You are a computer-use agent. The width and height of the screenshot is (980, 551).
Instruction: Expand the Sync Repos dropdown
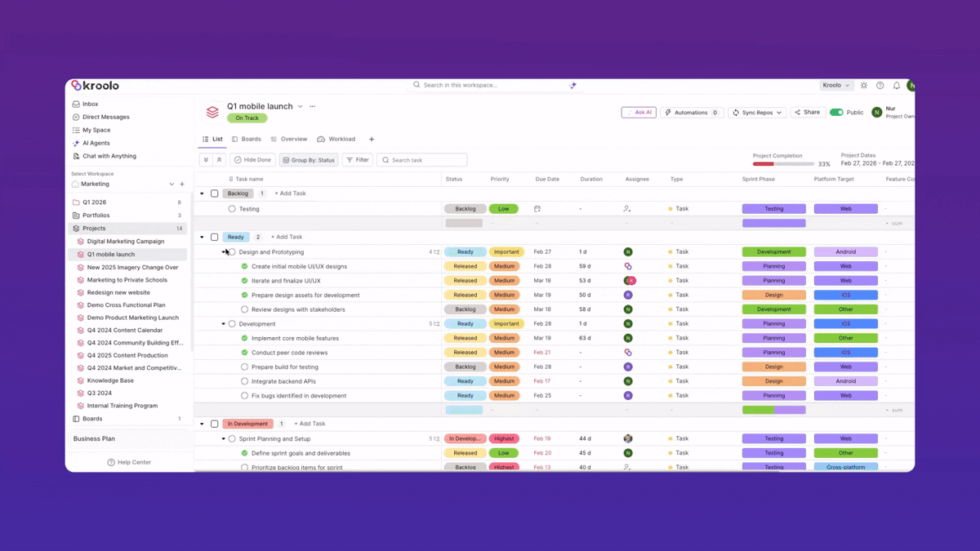755,112
